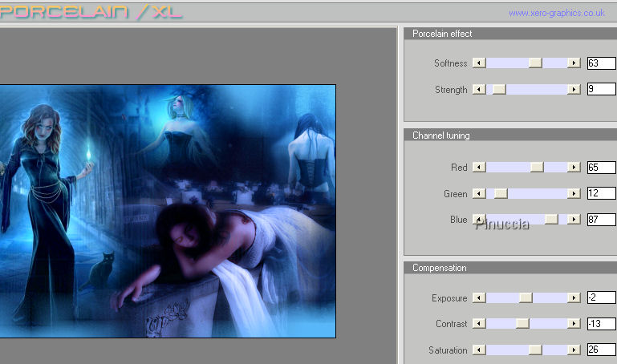Click Strength slider left arrow

click(479, 89)
